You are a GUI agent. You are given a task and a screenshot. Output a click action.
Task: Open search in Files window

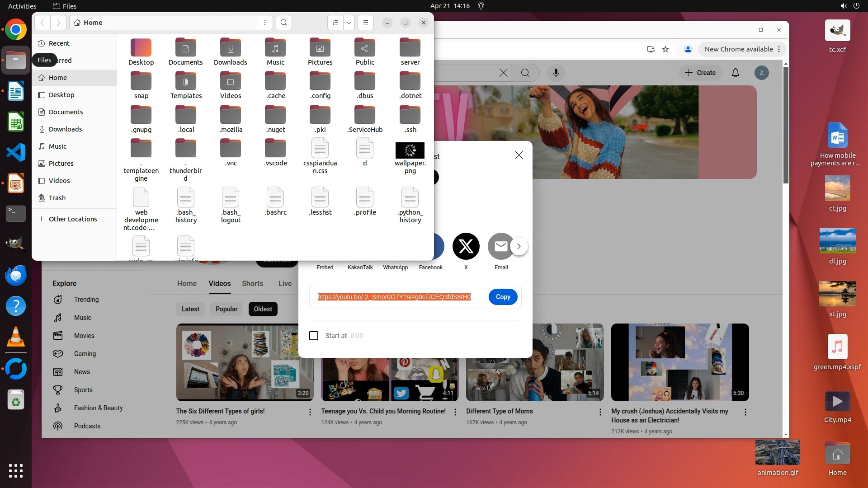coord(283,23)
